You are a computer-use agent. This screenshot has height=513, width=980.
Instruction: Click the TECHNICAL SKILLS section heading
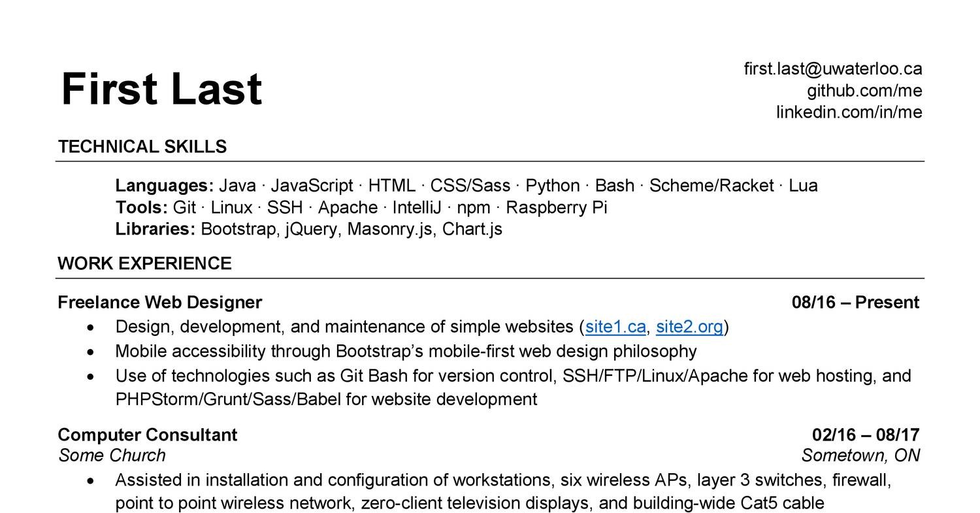pyautogui.click(x=142, y=146)
